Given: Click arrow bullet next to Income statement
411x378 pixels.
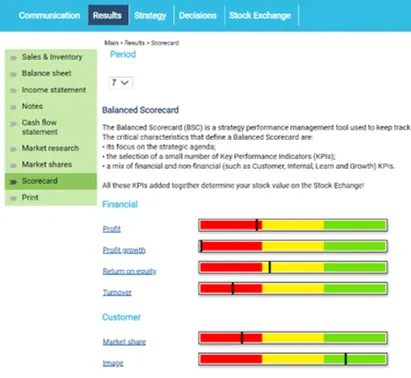Looking at the screenshot, I should pyautogui.click(x=13, y=91).
